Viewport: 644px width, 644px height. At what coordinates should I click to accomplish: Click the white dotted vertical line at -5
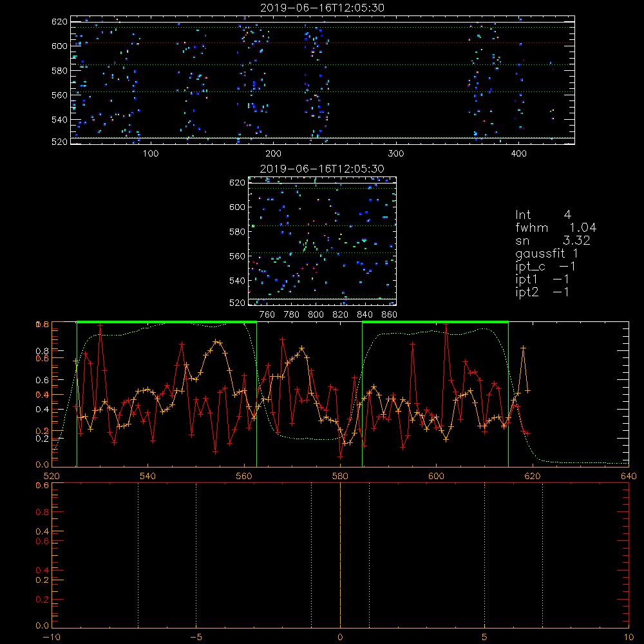pyautogui.click(x=196, y=555)
